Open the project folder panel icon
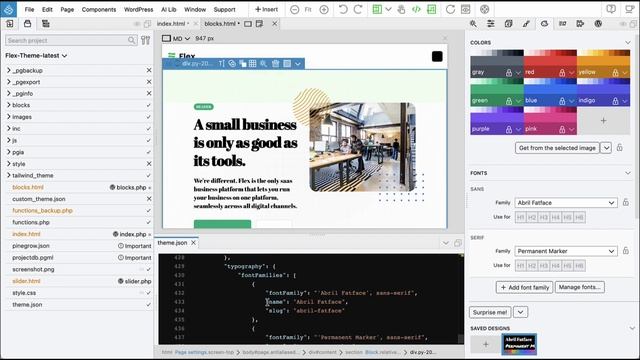The image size is (640, 360). [x=27, y=24]
